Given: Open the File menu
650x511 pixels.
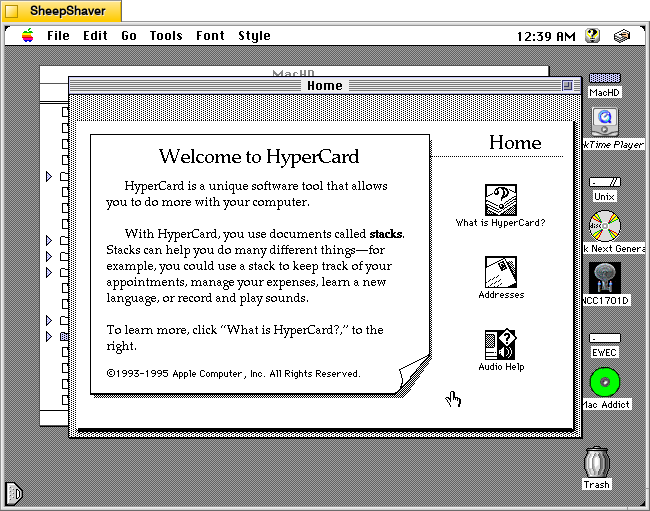Looking at the screenshot, I should tap(58, 36).
